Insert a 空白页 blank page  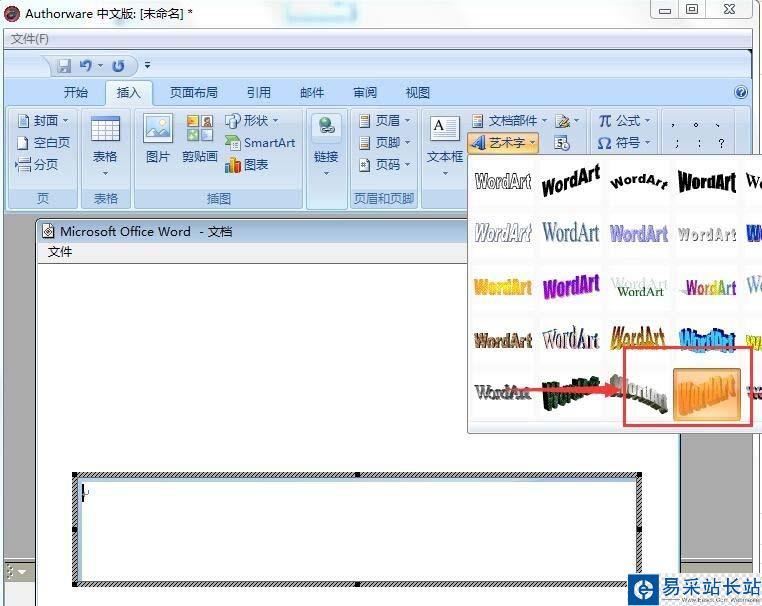point(43,142)
